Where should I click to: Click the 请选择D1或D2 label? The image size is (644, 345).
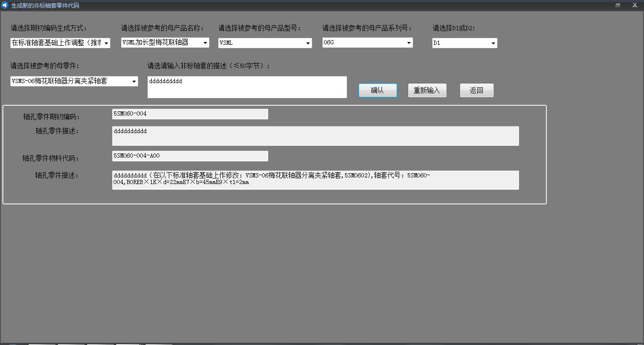(454, 28)
